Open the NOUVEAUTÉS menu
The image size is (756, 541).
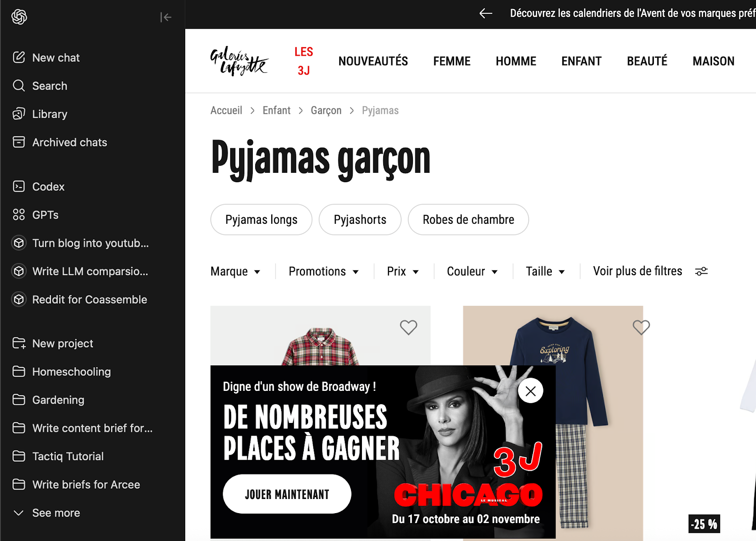click(373, 61)
